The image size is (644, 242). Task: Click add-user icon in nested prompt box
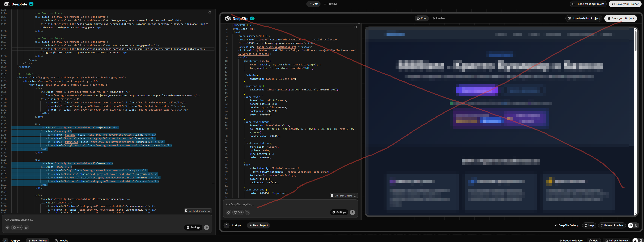pyautogui.click(x=247, y=212)
